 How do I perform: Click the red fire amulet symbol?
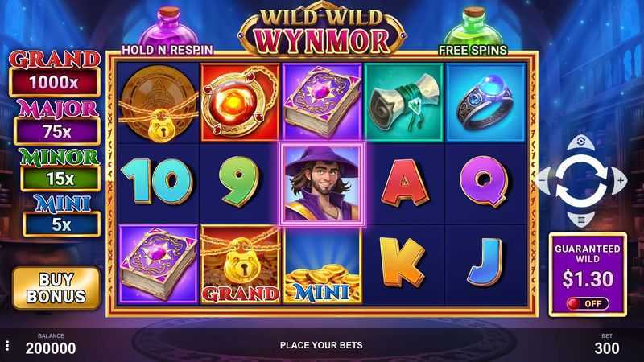[240, 103]
